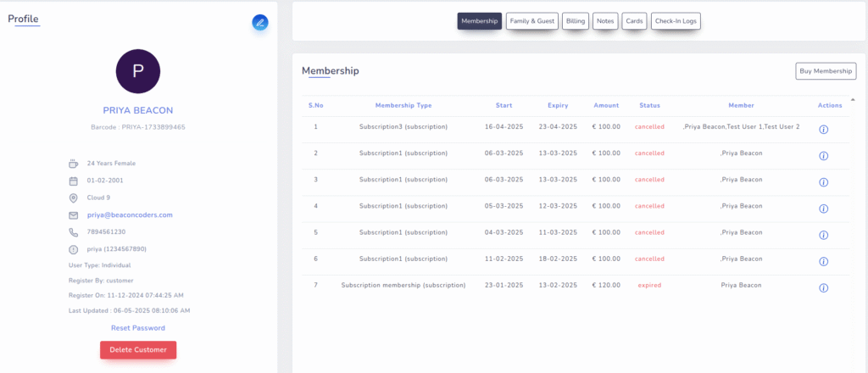Open the priya@beaconcoders.com email link

[x=130, y=215]
